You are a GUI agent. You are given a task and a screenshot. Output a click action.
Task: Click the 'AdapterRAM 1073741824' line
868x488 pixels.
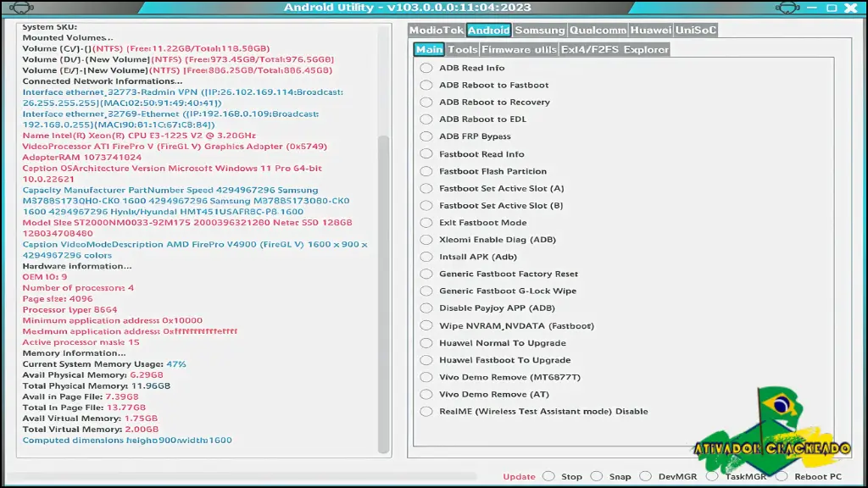click(82, 157)
